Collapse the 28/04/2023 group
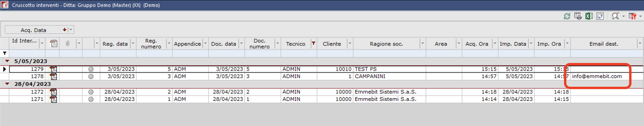The width and height of the screenshot is (644, 126). (x=7, y=84)
